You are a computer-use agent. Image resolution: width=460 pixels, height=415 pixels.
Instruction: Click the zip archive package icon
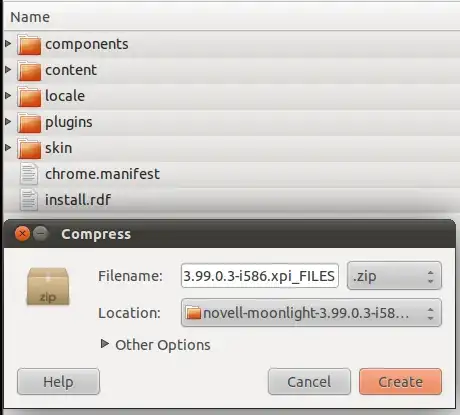pyautogui.click(x=48, y=286)
